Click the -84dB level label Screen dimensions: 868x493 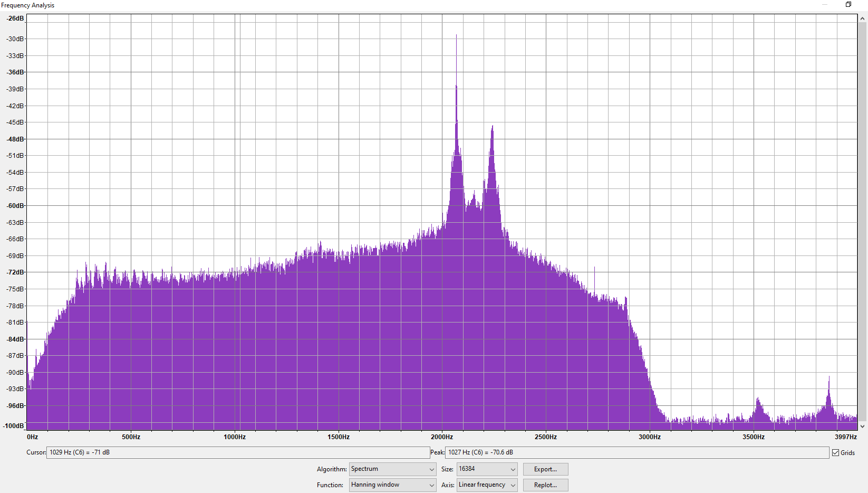click(x=15, y=339)
